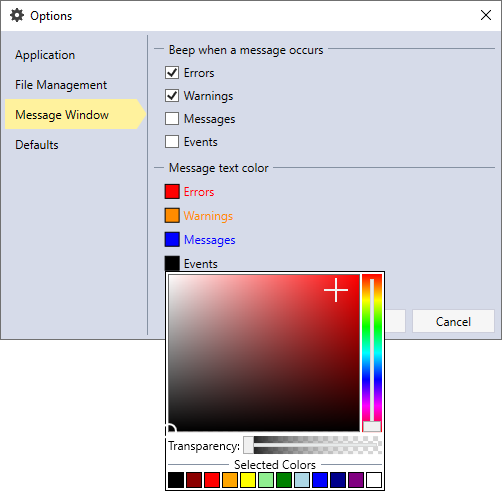Pick the light blue preset color
This screenshot has width=502, height=491.
[302, 480]
